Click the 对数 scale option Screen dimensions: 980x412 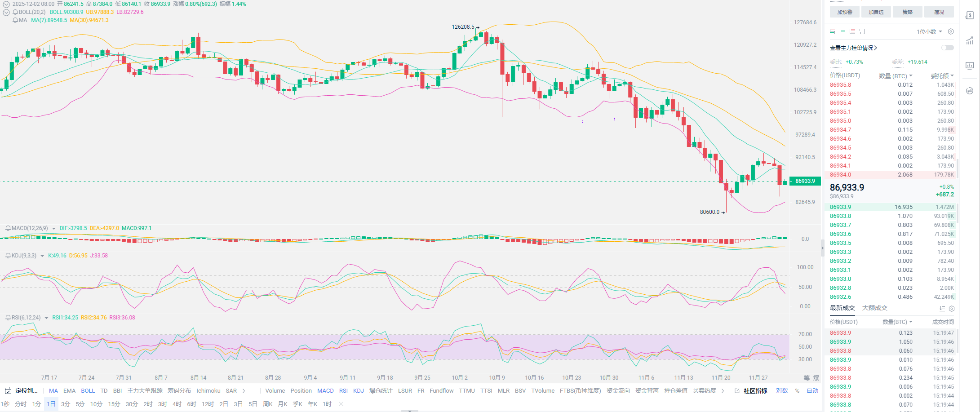pyautogui.click(x=782, y=391)
